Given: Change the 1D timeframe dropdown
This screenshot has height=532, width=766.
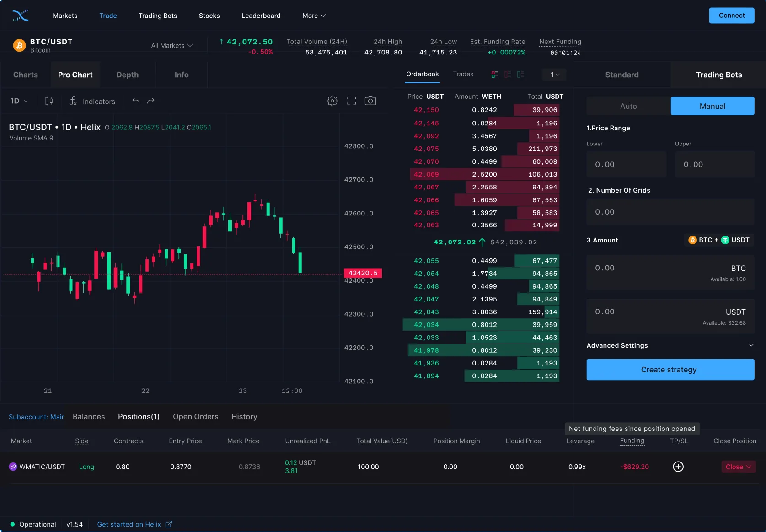Looking at the screenshot, I should [x=19, y=101].
